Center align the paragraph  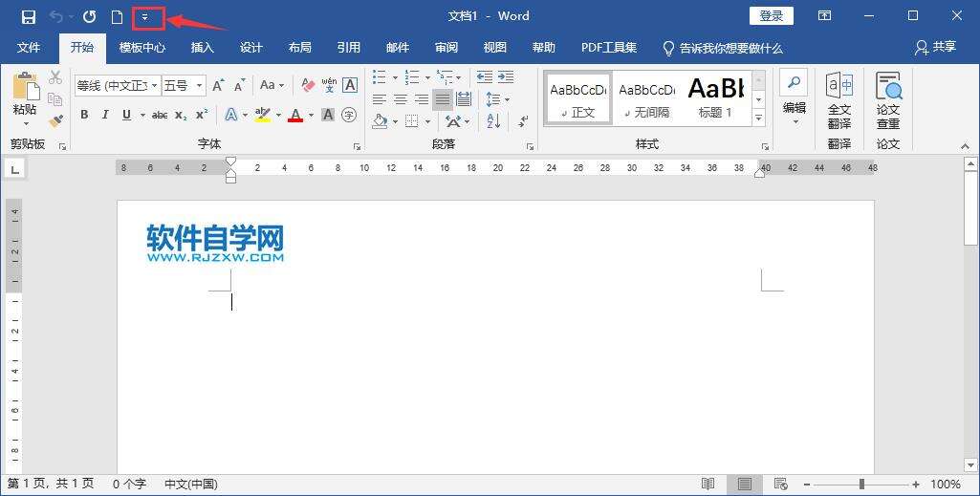pyautogui.click(x=401, y=98)
